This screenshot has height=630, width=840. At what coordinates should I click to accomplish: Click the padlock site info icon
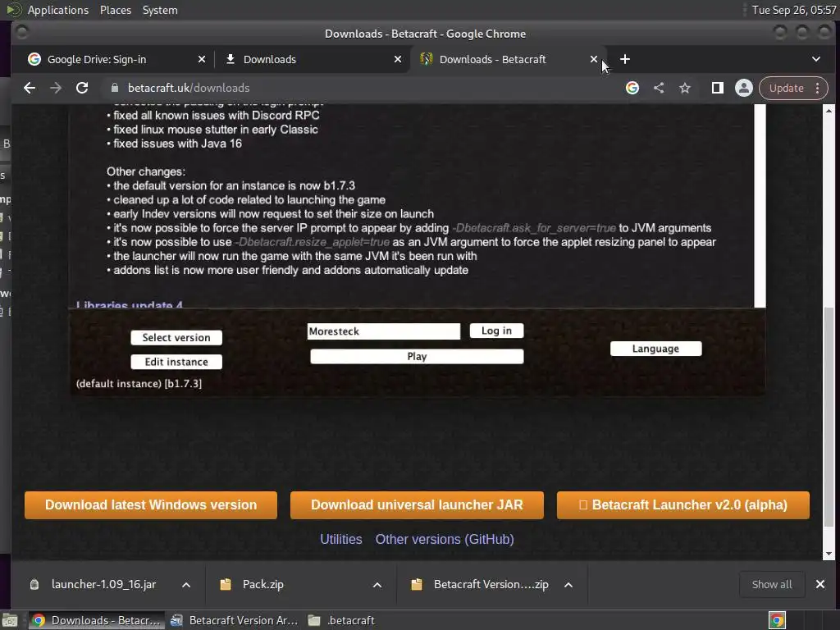pos(115,88)
